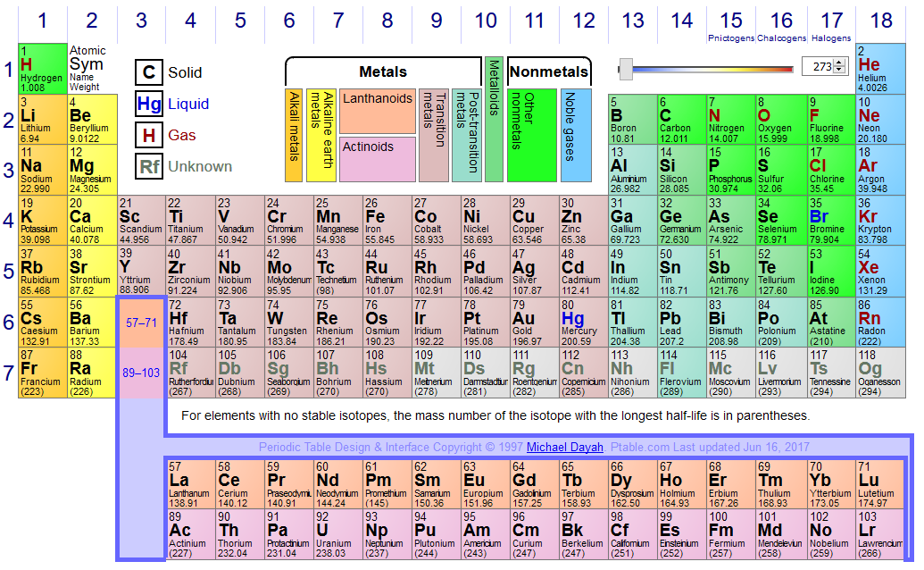This screenshot has height=570, width=924.
Task: Click the Bromine (Br) element tile
Action: [x=829, y=221]
